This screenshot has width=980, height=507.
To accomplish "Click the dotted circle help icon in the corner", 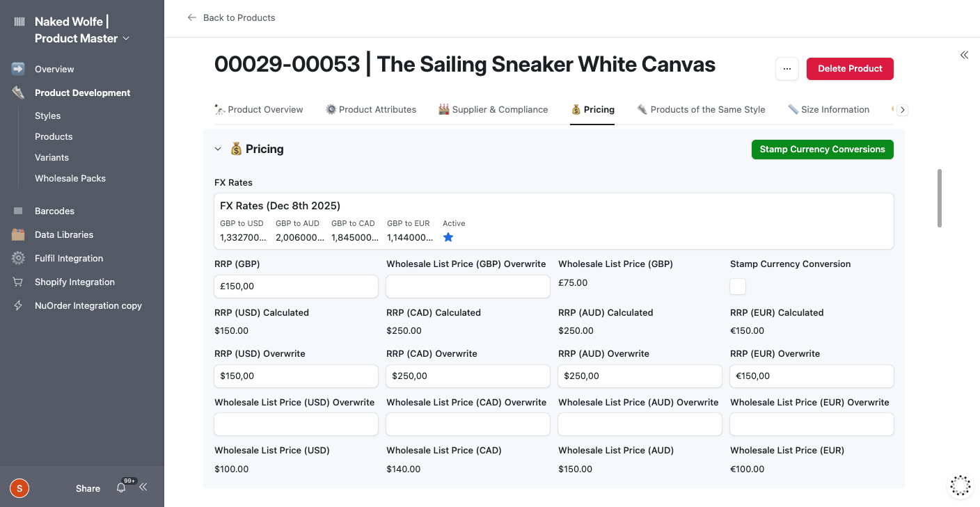I will point(961,485).
